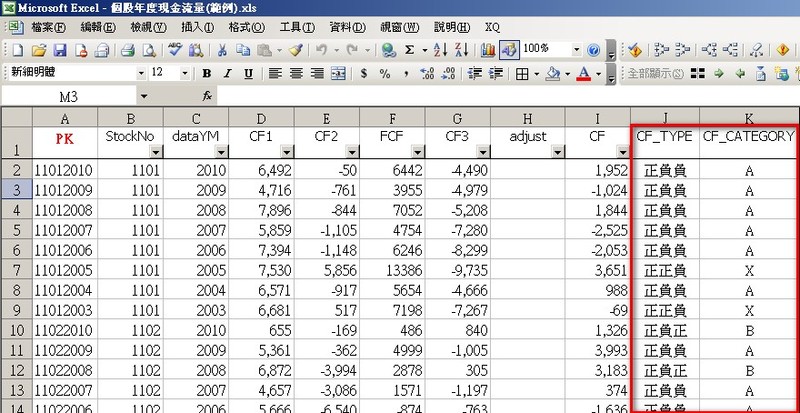Decrease decimal places
800x413 pixels.
tap(447, 74)
